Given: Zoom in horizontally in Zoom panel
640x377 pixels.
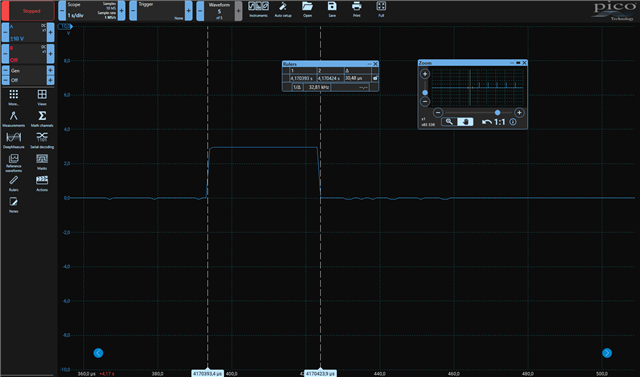Looking at the screenshot, I should (519, 113).
